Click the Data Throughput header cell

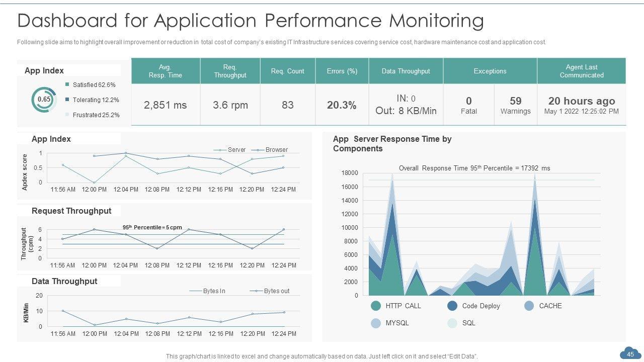pyautogui.click(x=406, y=71)
